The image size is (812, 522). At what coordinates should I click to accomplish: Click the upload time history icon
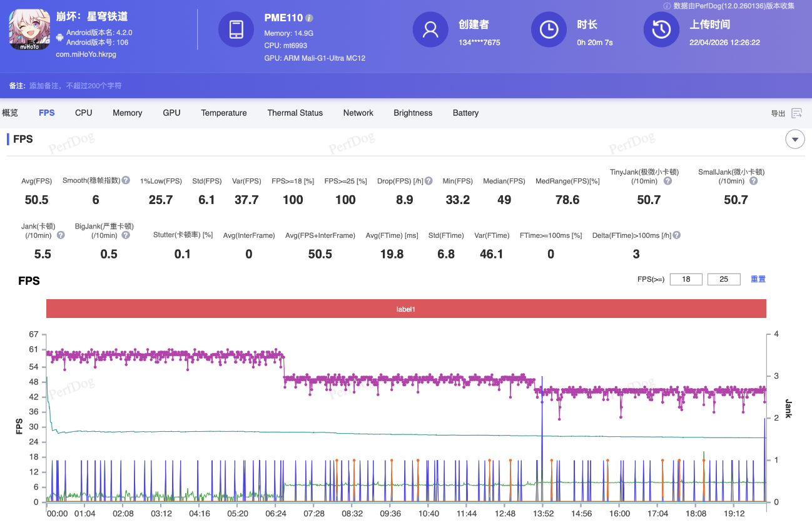tap(661, 29)
